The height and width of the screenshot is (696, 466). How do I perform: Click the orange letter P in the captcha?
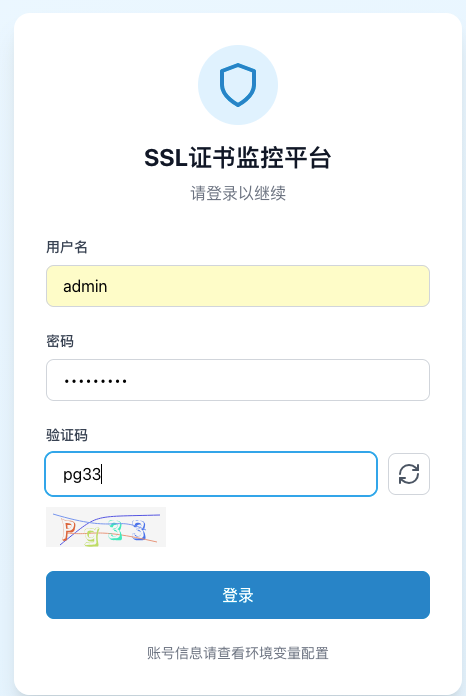(x=68, y=530)
